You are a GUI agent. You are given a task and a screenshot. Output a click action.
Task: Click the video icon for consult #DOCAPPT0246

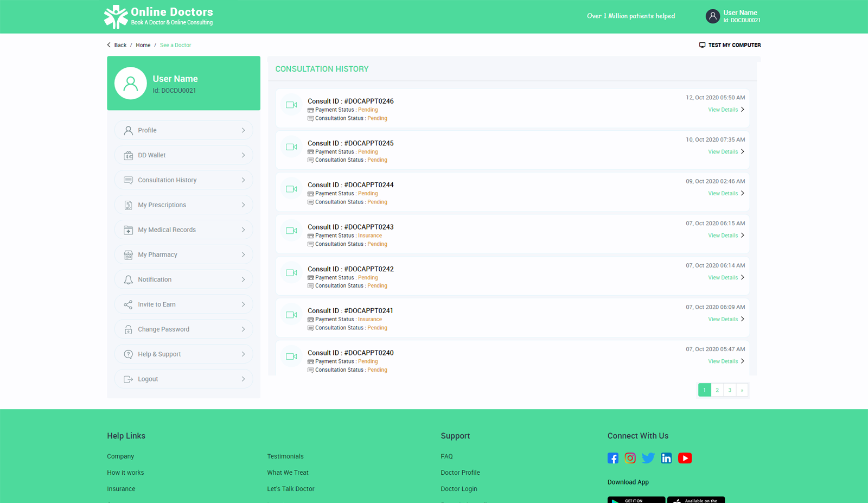[x=291, y=105]
